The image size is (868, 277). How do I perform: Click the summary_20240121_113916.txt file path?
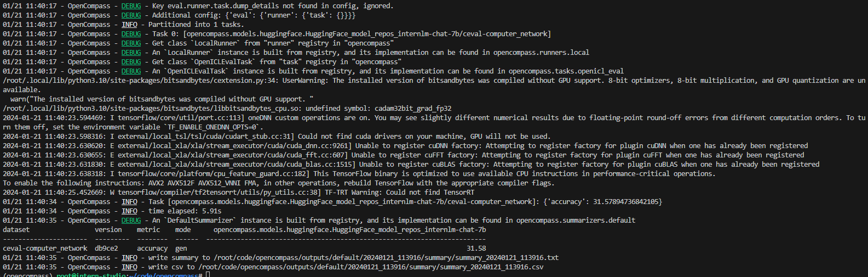[386, 258]
